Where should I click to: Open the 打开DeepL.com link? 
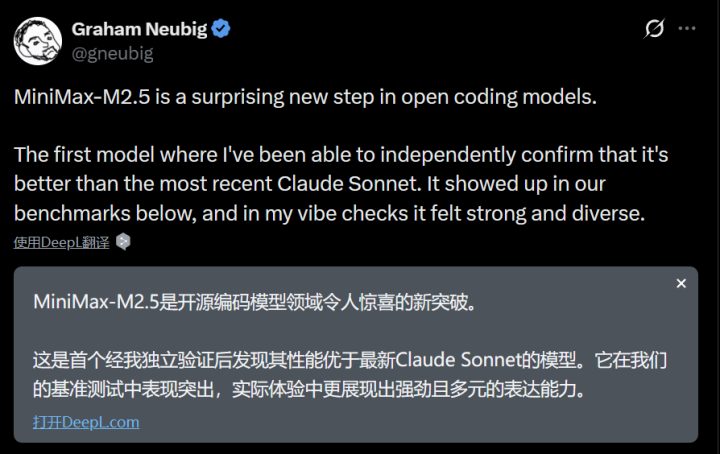(x=86, y=421)
